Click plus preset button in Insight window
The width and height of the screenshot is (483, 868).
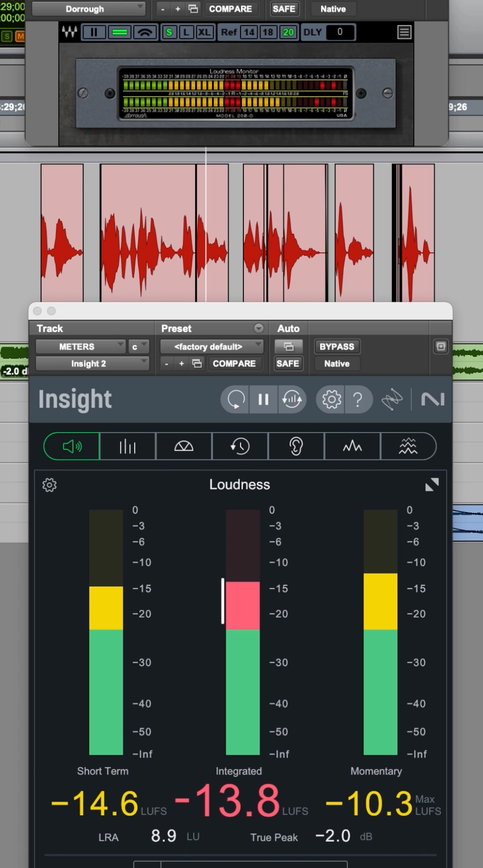click(x=181, y=364)
